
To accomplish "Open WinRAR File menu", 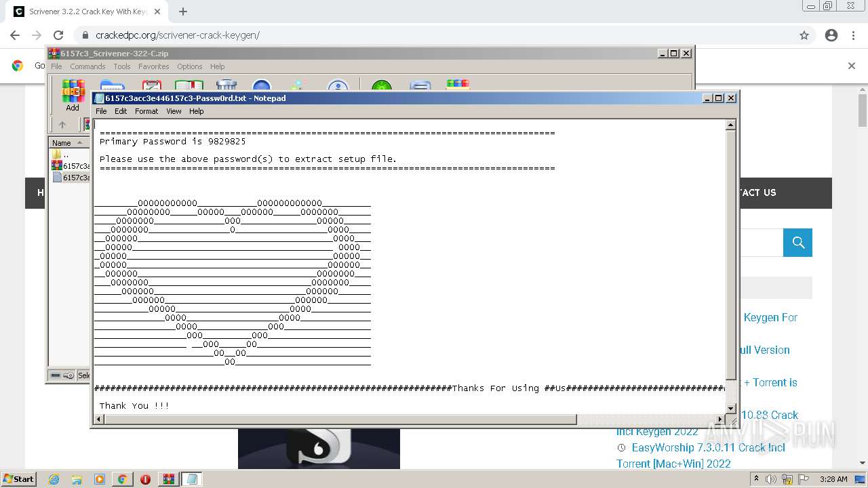I will pyautogui.click(x=56, y=66).
